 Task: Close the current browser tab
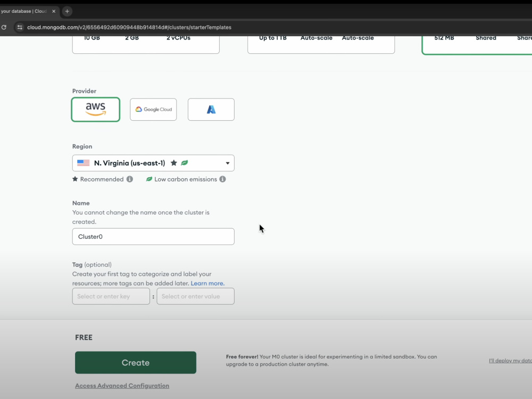point(54,11)
